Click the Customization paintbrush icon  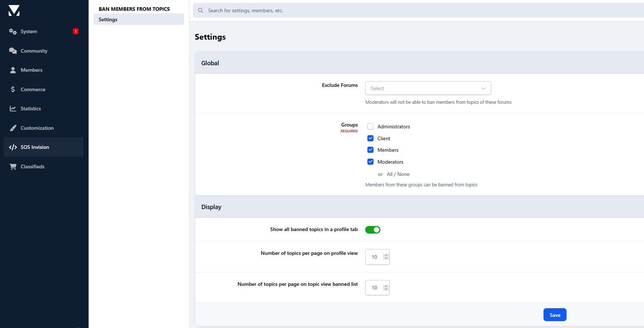pyautogui.click(x=13, y=128)
